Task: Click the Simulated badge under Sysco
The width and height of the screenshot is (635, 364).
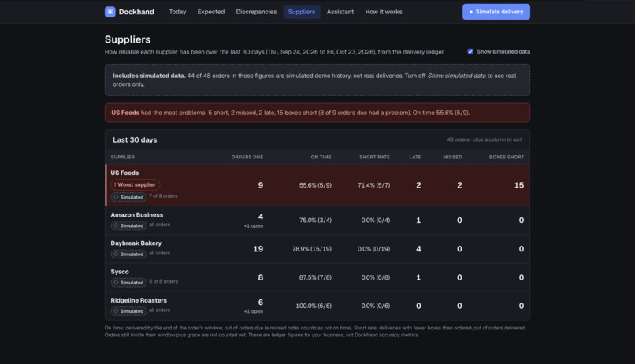Action: click(128, 282)
